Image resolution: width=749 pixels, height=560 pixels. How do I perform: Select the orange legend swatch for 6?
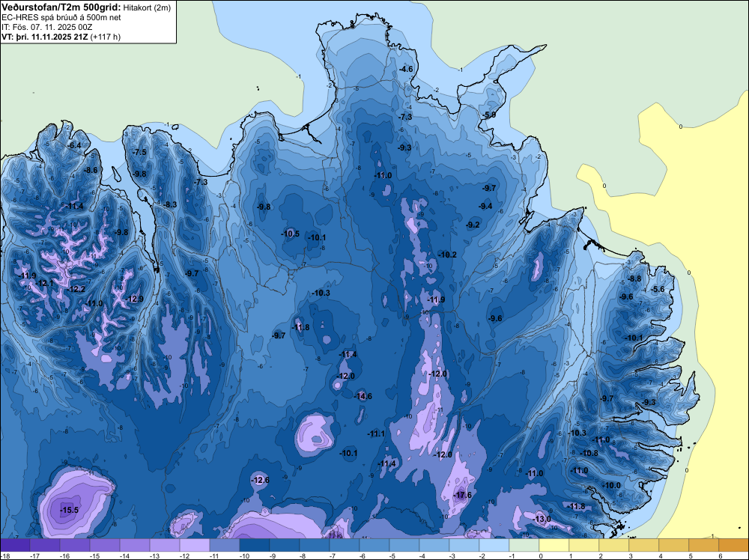(734, 545)
